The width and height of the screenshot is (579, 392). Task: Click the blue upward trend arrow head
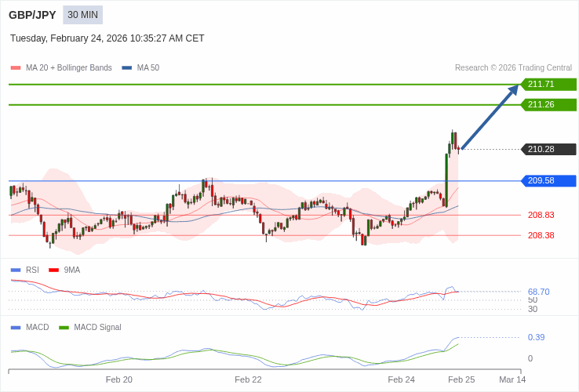514,89
